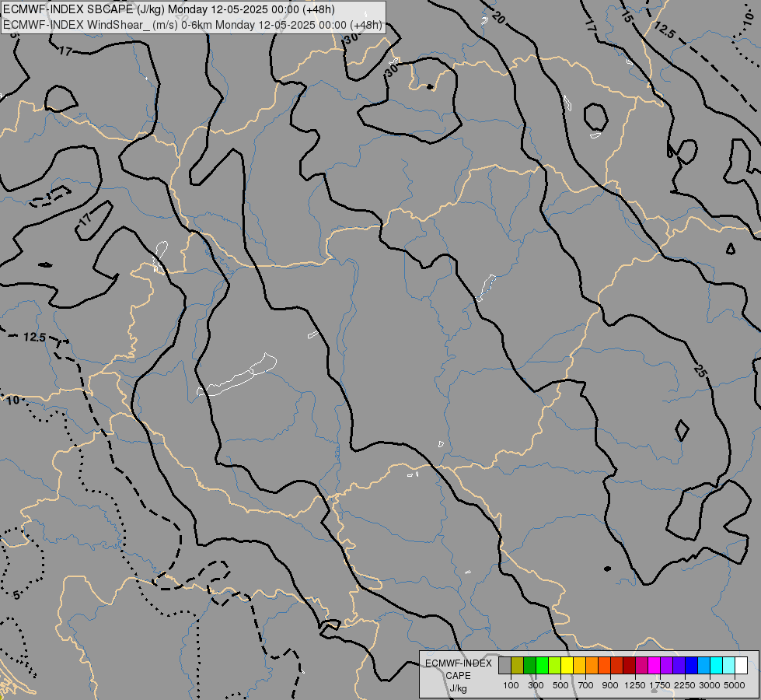Image resolution: width=761 pixels, height=700 pixels.
Task: Pick the pure blue swatch after 2250
Action: coord(692,665)
